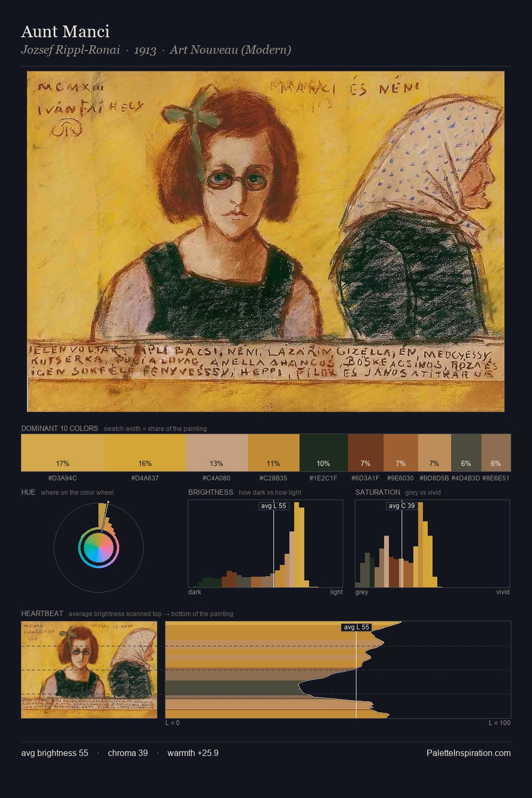This screenshot has height=798, width=532.
Task: Click 'avg brightness 55' in footer
Action: [55, 753]
